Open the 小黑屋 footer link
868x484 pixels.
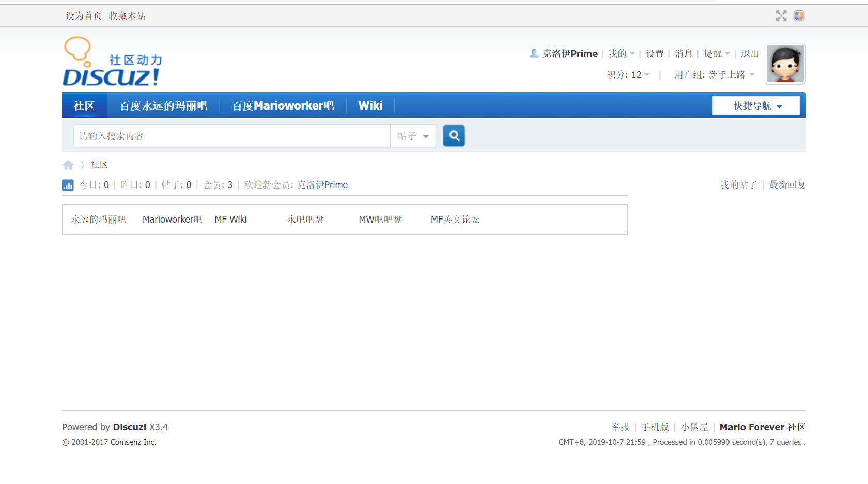tap(694, 427)
